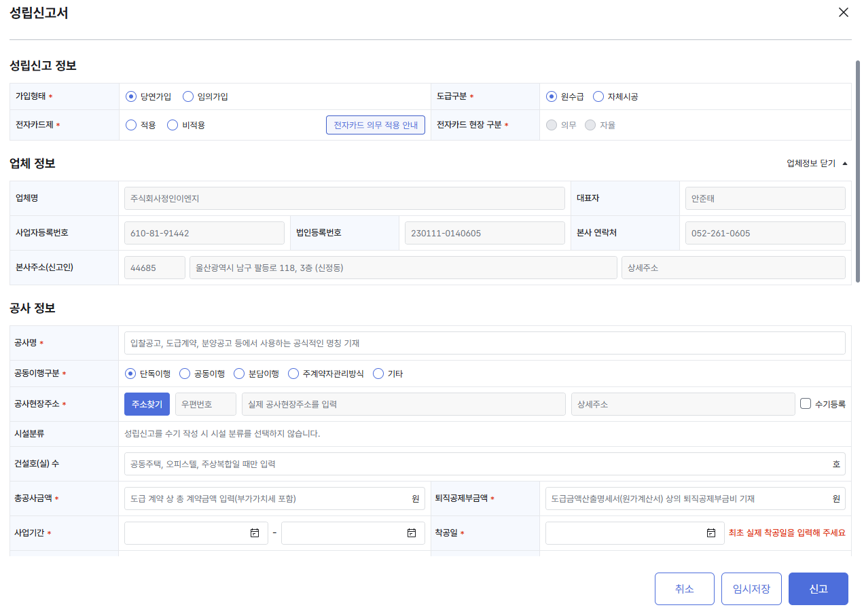
Task: Click the 착공일 date field
Action: tap(635, 533)
